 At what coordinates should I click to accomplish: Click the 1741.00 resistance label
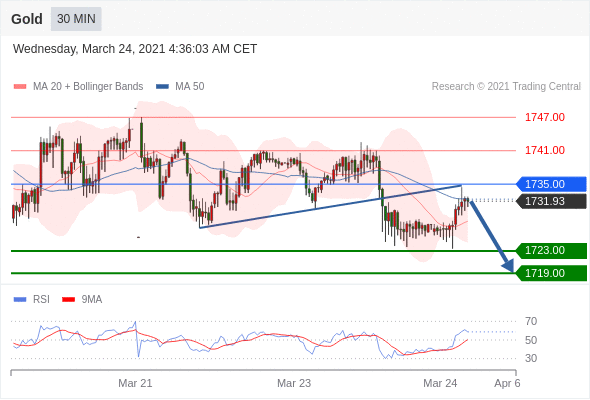[544, 151]
